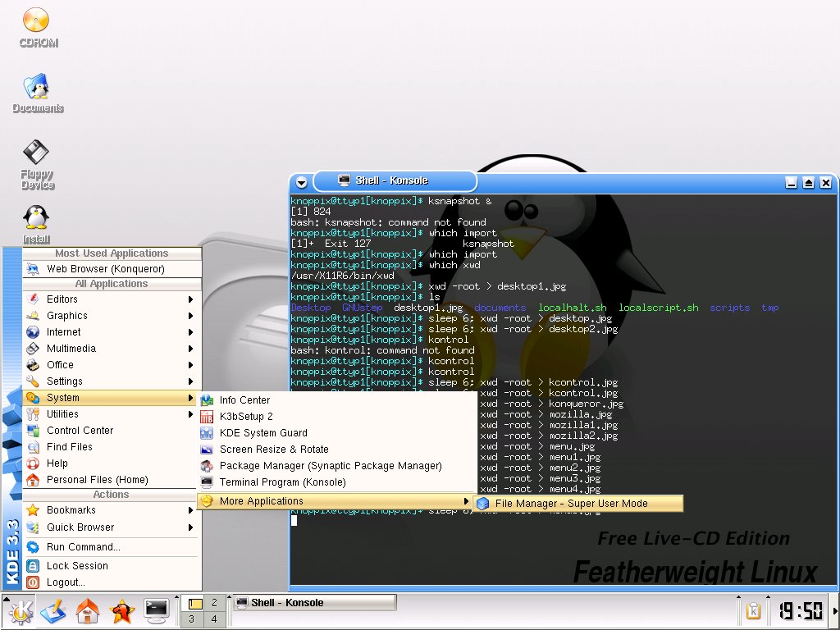840x630 pixels.
Task: Open the Home folder from the panel
Action: (87, 610)
